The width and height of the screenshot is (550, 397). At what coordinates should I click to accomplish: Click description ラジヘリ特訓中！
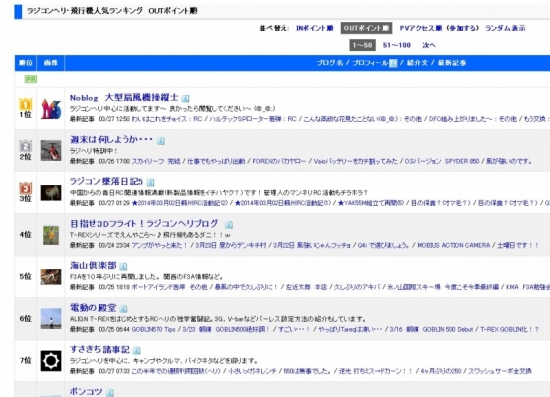94,151
